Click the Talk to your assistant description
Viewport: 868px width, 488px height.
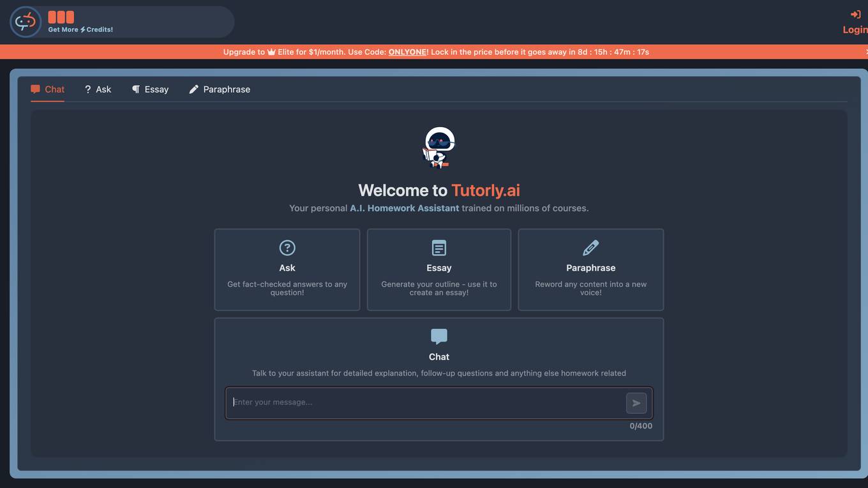pos(439,373)
